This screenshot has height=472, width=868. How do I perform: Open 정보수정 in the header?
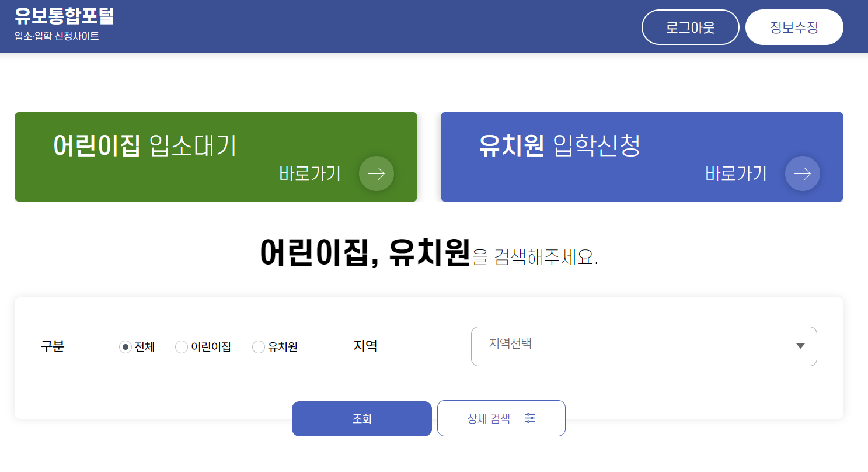pos(794,27)
